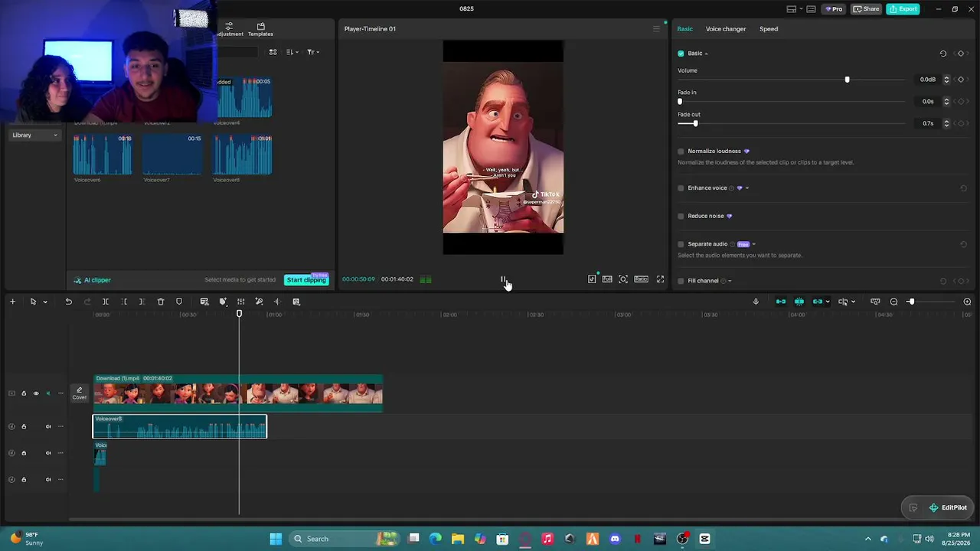Click the Full quality preview icon

click(x=607, y=279)
